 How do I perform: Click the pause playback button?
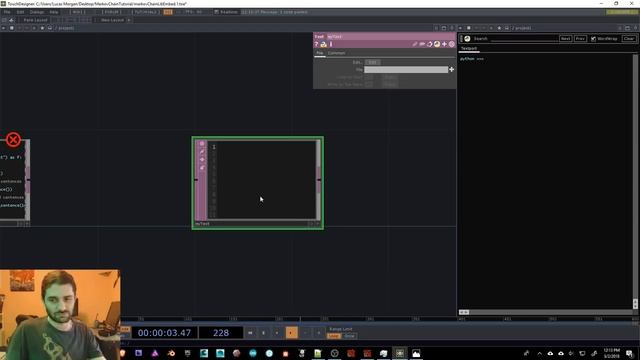(263, 333)
